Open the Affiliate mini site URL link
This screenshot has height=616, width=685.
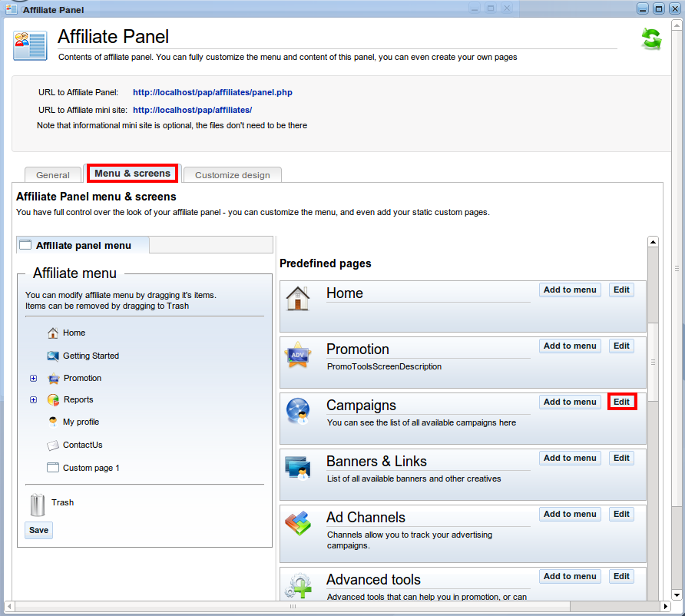tap(193, 110)
